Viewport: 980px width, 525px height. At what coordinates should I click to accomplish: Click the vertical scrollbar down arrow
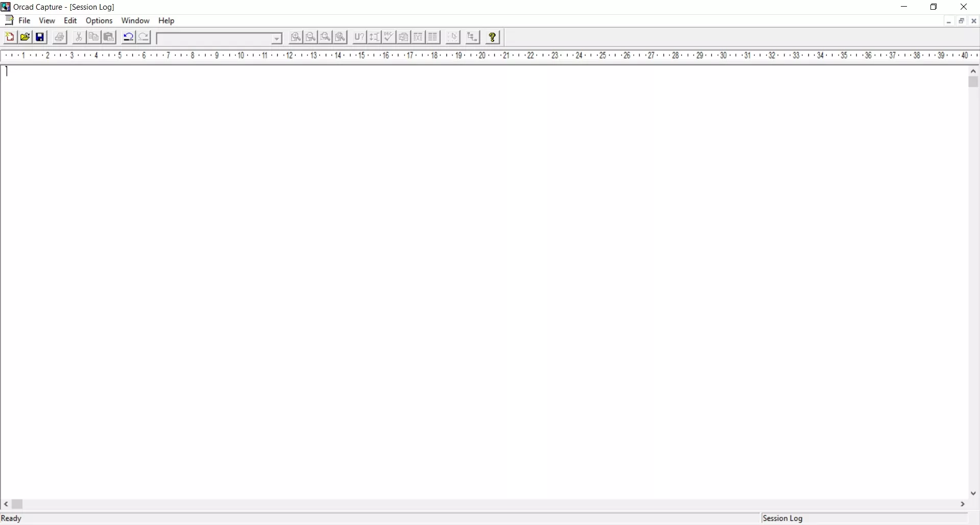pos(973,493)
